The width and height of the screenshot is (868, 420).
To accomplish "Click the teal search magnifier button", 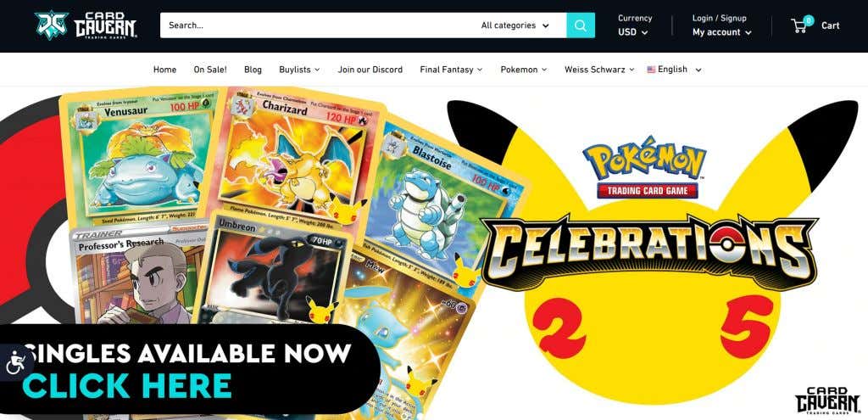I will [x=580, y=25].
